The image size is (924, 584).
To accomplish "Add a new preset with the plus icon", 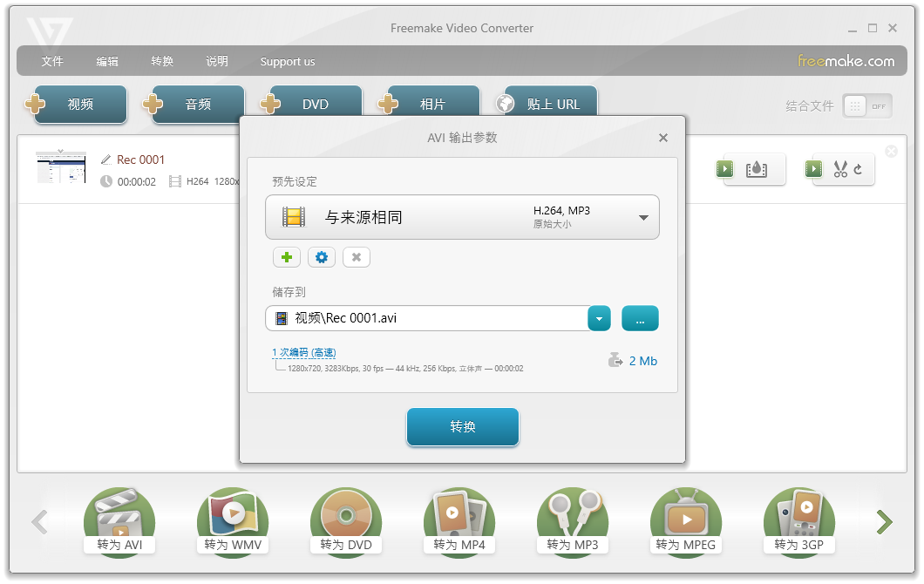I will (286, 257).
